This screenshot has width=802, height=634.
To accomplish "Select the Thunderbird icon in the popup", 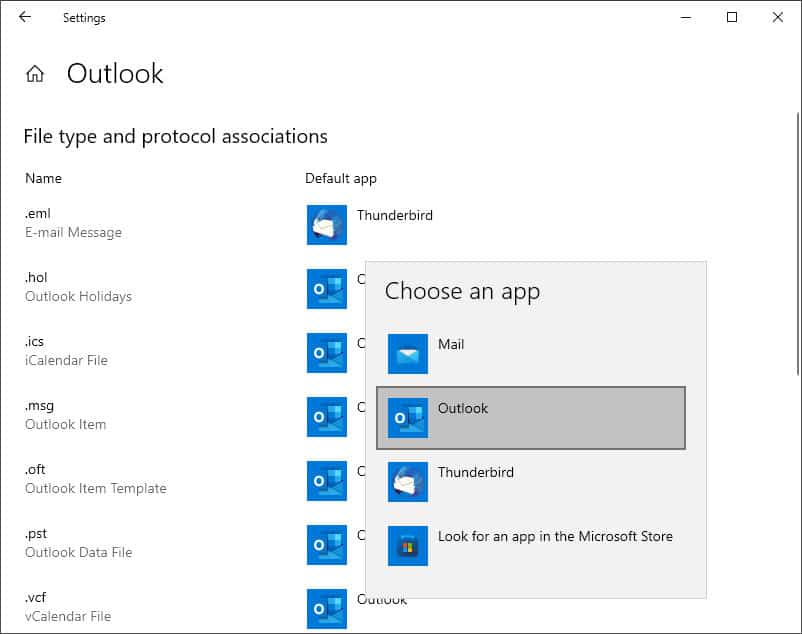I will [x=408, y=482].
